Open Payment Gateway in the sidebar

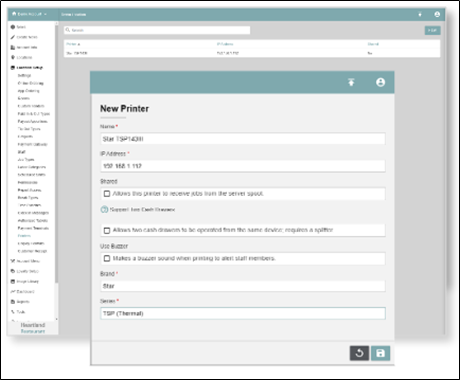pyautogui.click(x=32, y=144)
